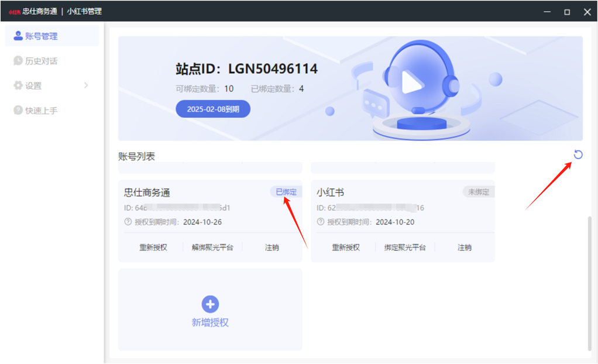Click the help icon beside 授权到期时间 2024-10-26
The height and width of the screenshot is (364, 598).
click(x=128, y=222)
